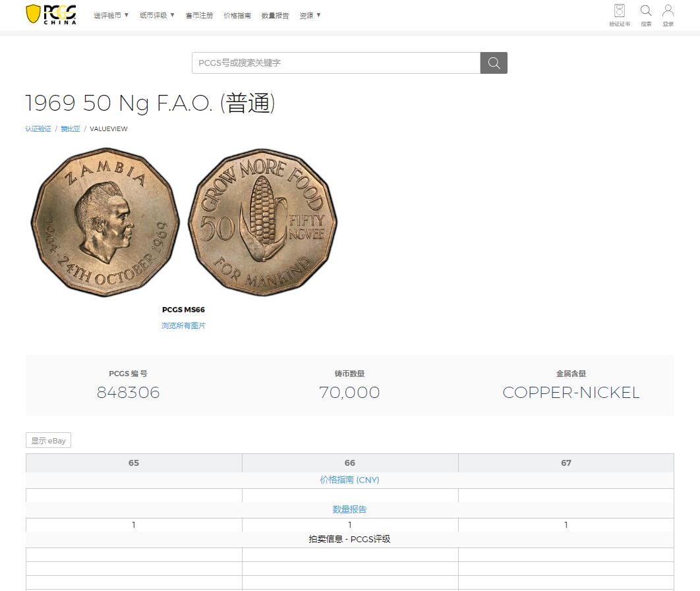Select the grade 66 column header
700x591 pixels.
coord(350,463)
